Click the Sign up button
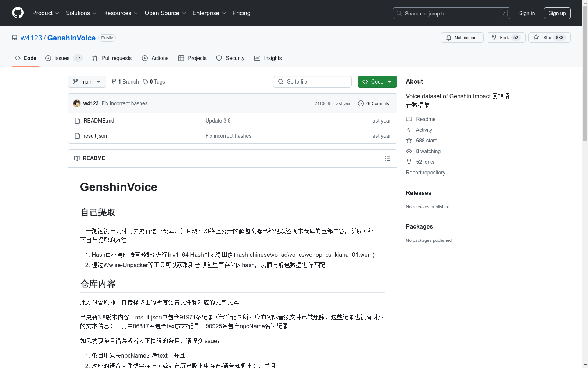Screen dimensions: 588x368 coord(557,13)
